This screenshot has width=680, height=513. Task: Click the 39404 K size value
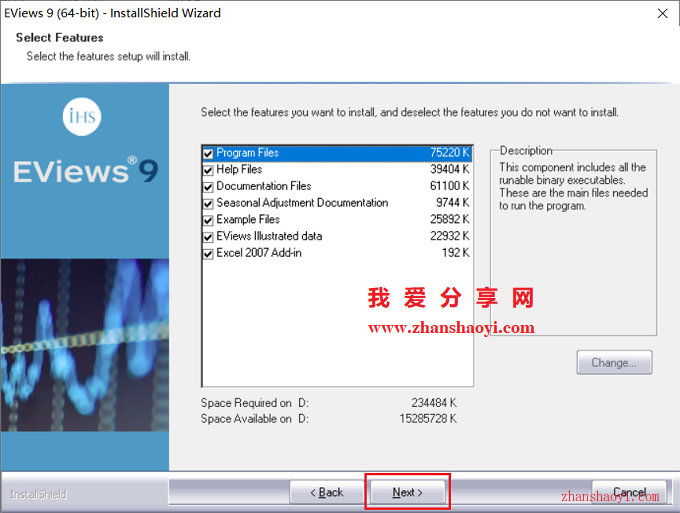click(450, 170)
